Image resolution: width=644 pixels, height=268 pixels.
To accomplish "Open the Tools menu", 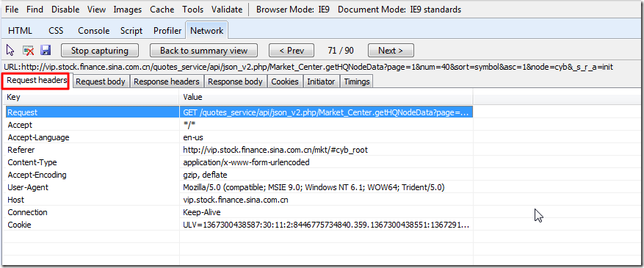I will (x=192, y=10).
